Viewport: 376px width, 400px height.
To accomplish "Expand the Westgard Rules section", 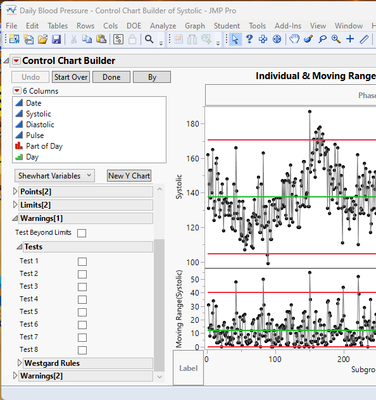I will pos(19,363).
